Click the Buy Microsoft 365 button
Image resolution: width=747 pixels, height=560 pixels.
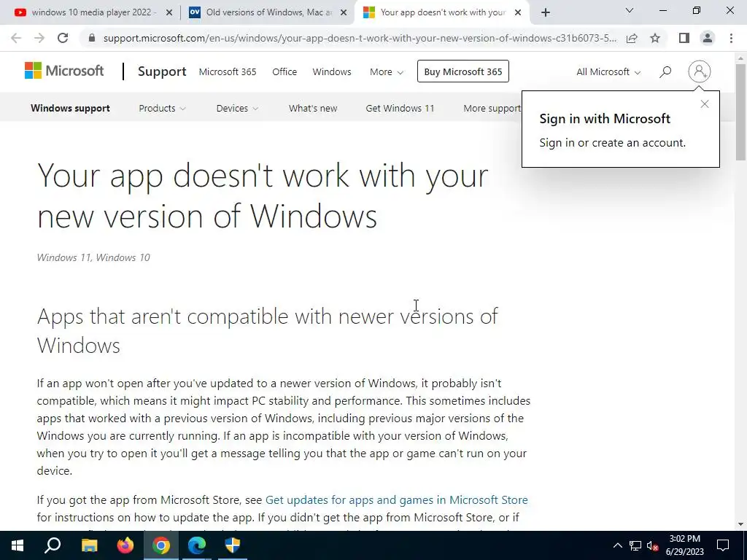coord(463,71)
